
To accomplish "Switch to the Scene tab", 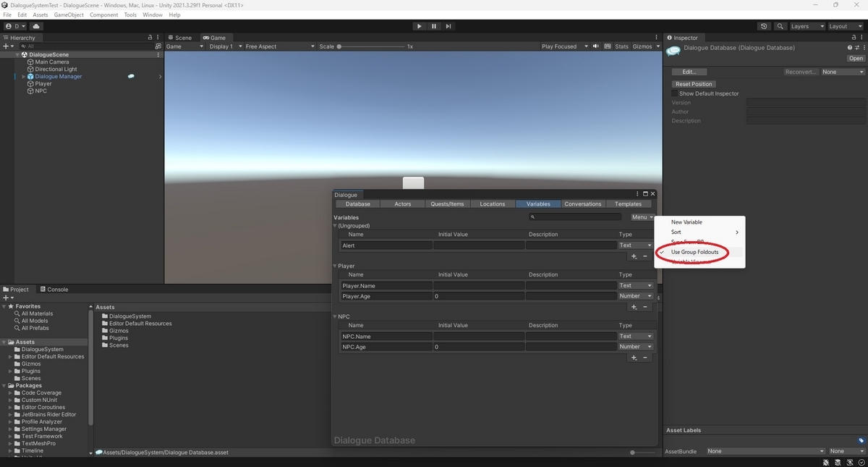I will pos(179,38).
